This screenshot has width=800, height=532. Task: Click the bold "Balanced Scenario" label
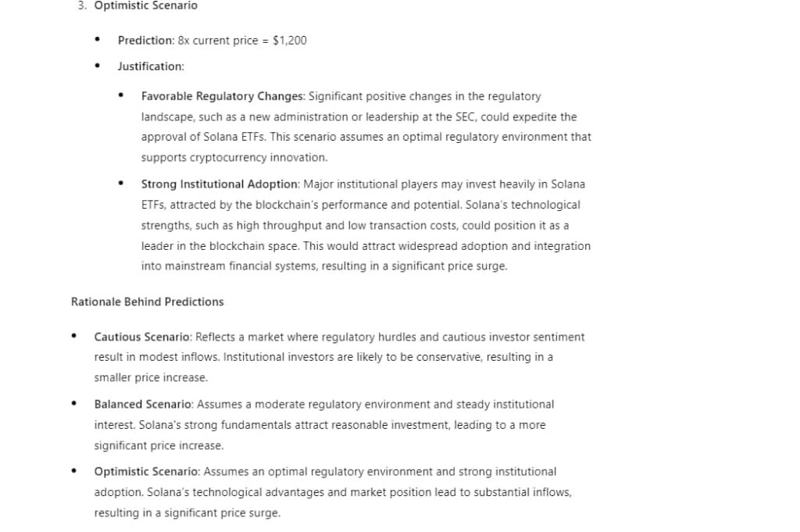point(143,405)
